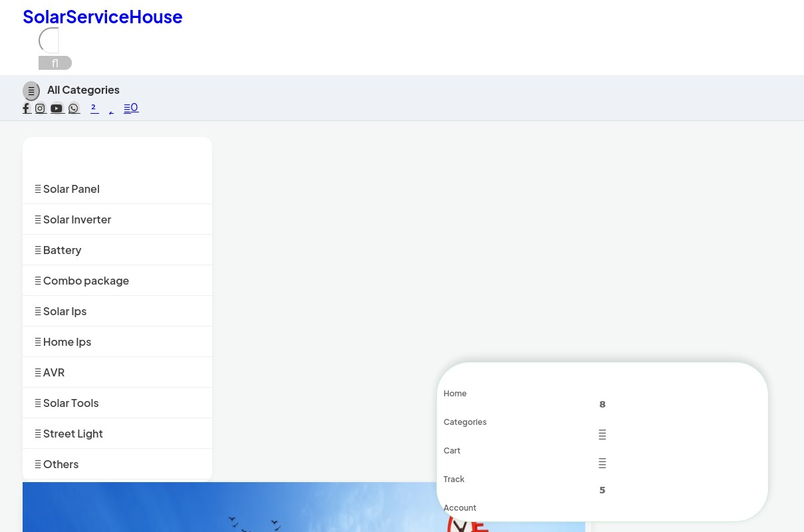The height and width of the screenshot is (532, 804).
Task: Click the All Categories label
Action: point(83,90)
